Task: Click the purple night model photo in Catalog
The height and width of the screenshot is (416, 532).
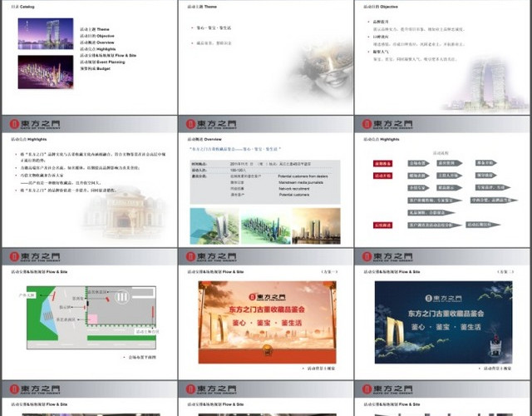Action: (46, 72)
